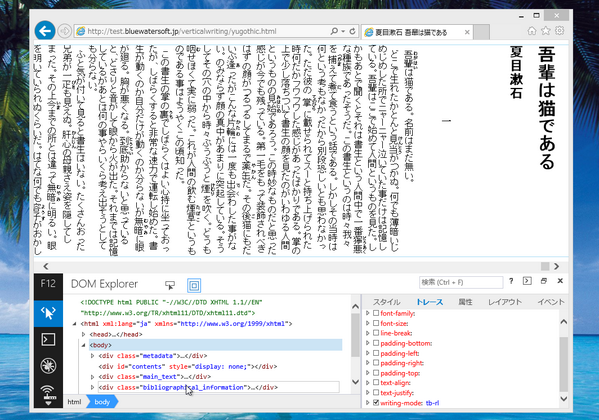
Task: Switch to the スタイル tab
Action: [x=386, y=302]
